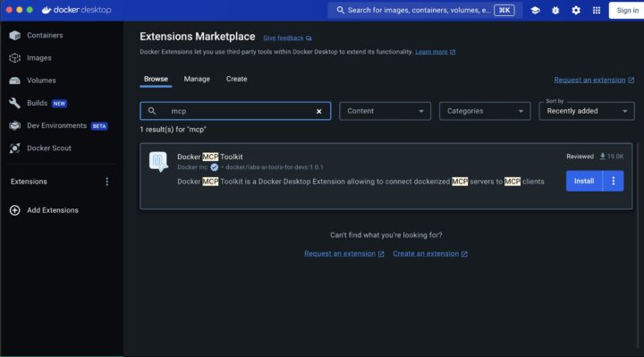This screenshot has height=357, width=644.
Task: Open the Containers section icon
Action: (x=15, y=35)
